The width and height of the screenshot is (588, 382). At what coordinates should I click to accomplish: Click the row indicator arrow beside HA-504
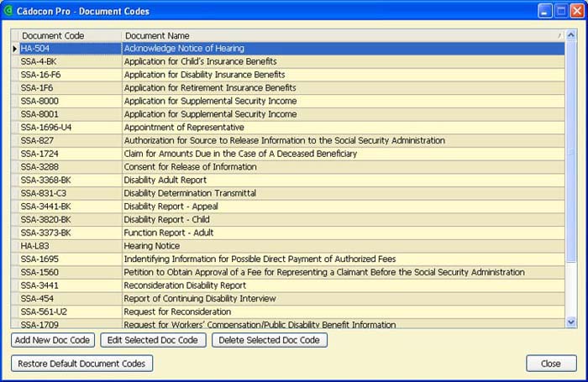tap(14, 49)
